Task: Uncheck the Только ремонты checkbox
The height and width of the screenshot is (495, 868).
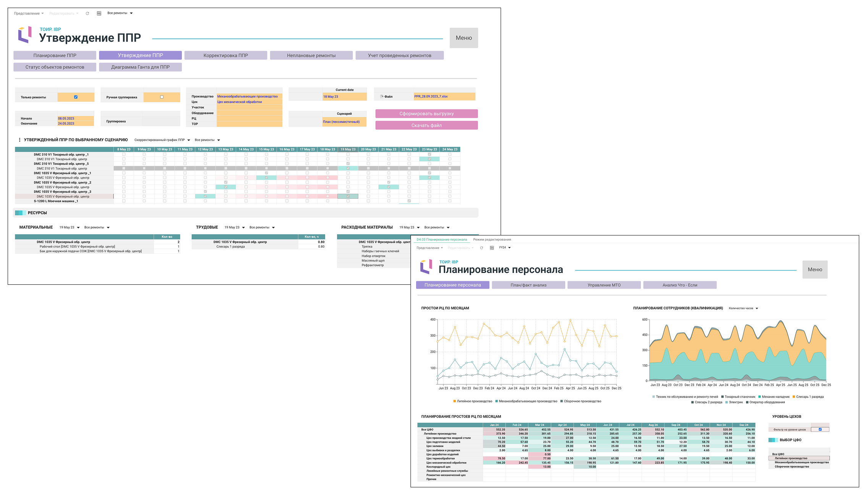Action: pyautogui.click(x=76, y=97)
